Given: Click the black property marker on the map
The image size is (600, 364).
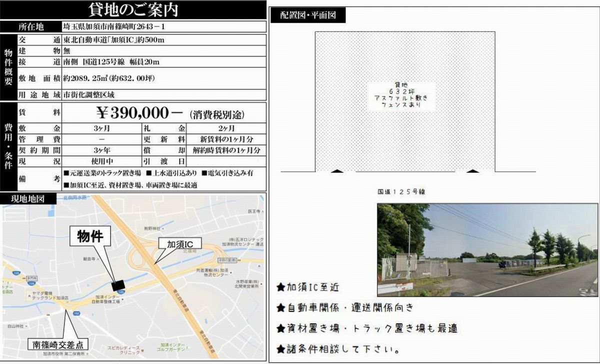Looking at the screenshot, I should pos(118,285).
